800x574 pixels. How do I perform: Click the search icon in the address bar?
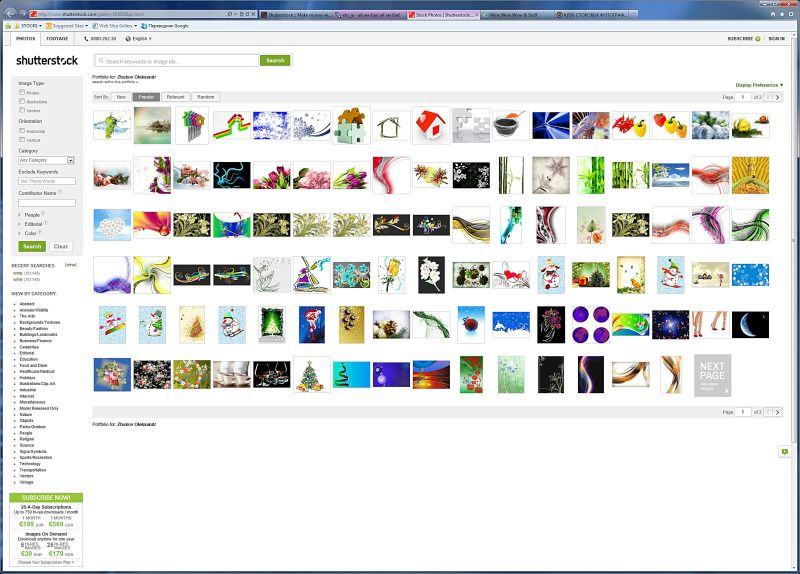[x=230, y=14]
